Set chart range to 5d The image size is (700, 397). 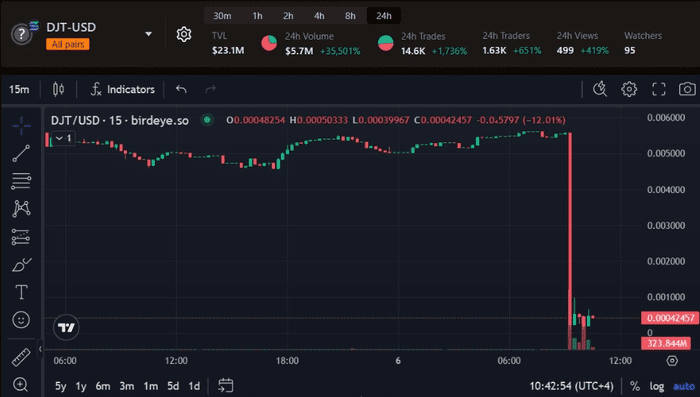[x=173, y=386]
